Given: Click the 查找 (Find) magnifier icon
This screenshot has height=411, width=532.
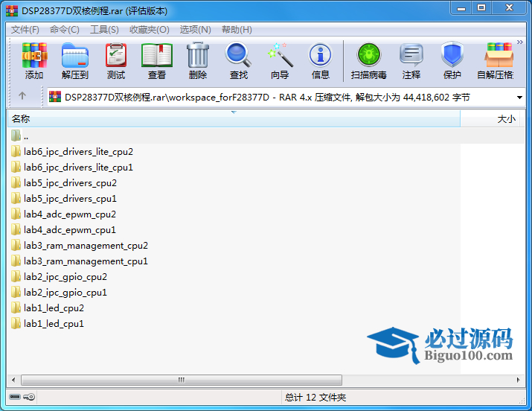Looking at the screenshot, I should click(239, 60).
